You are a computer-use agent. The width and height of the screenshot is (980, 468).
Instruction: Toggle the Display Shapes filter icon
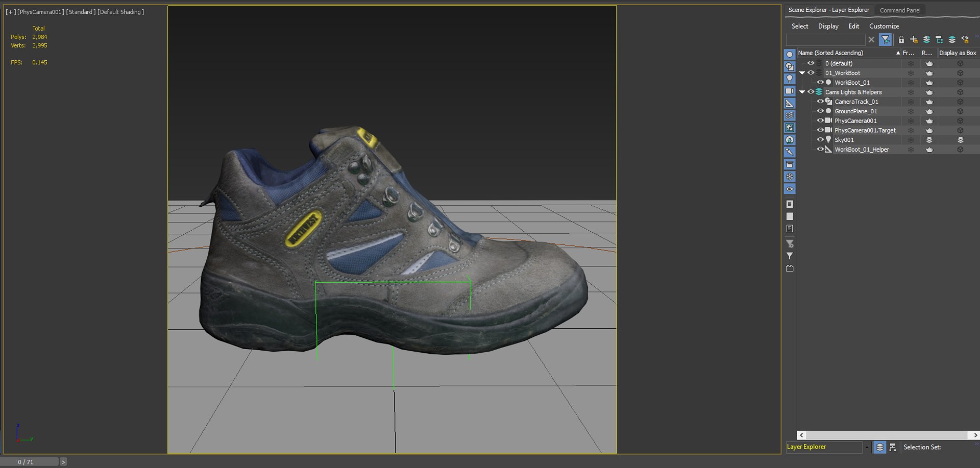pyautogui.click(x=790, y=66)
